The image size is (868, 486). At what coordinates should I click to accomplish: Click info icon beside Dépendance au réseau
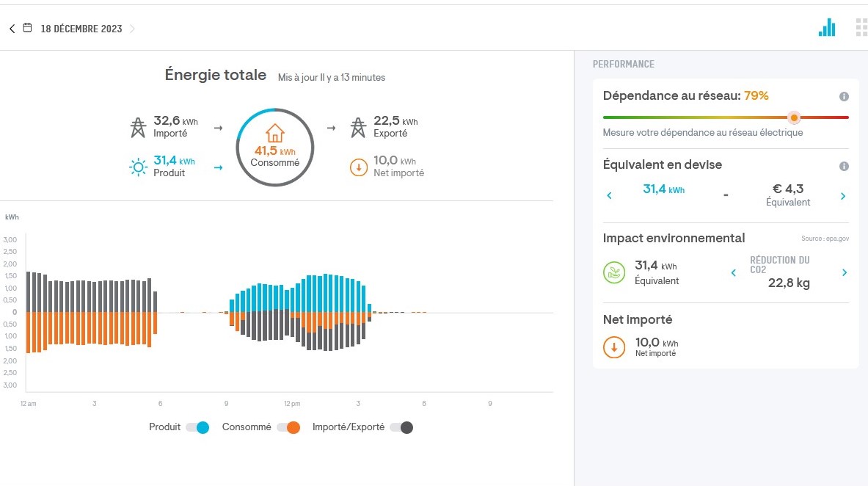[x=844, y=96]
